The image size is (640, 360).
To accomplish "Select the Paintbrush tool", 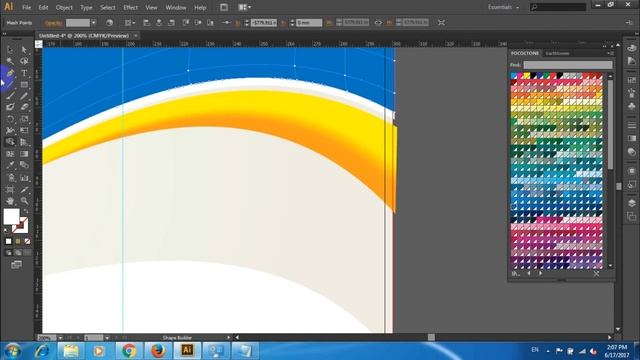I will pyautogui.click(x=10, y=96).
